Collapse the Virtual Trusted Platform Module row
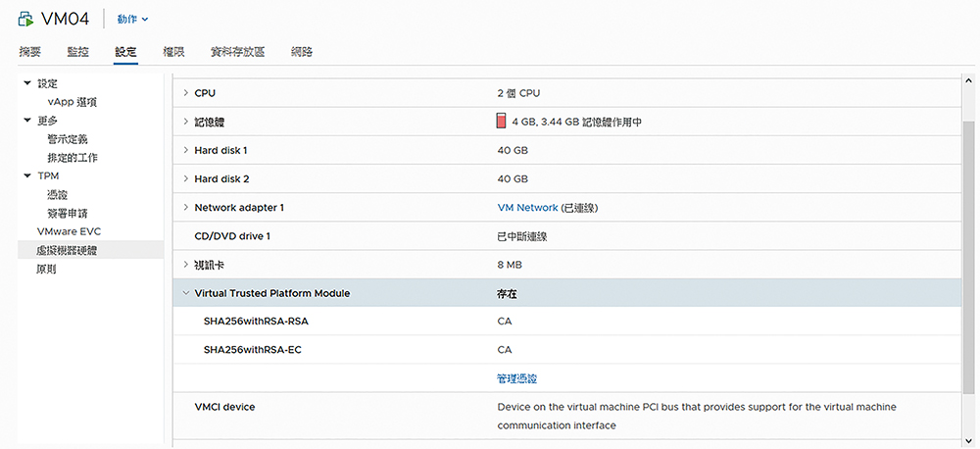 click(x=185, y=293)
